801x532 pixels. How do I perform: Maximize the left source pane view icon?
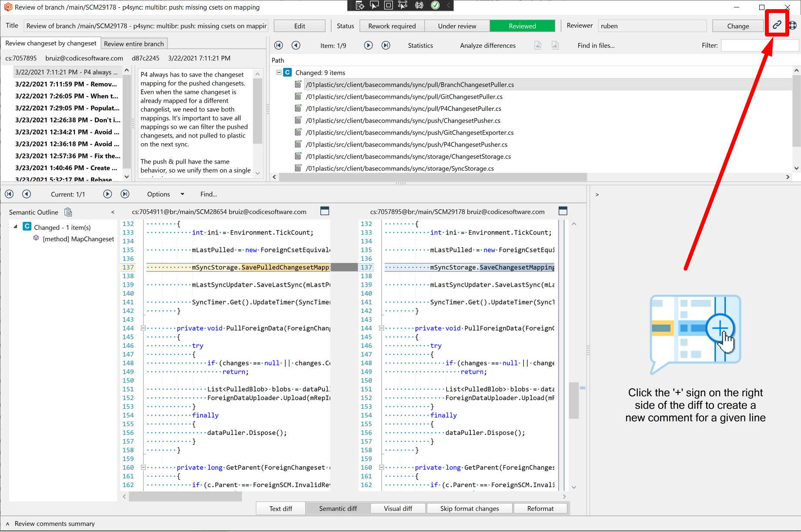325,211
